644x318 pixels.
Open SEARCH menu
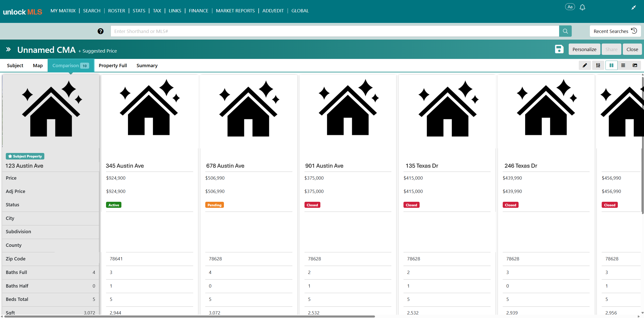coord(92,11)
